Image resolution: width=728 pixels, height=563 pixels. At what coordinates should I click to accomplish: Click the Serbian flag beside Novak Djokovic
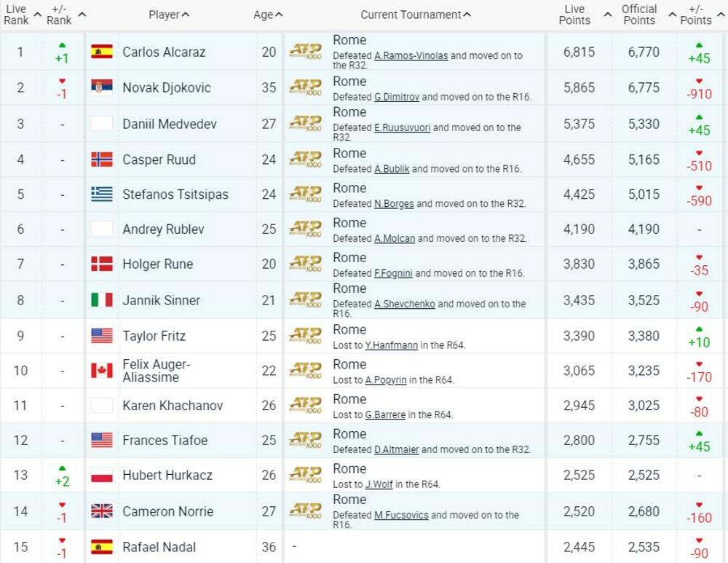[x=102, y=87]
